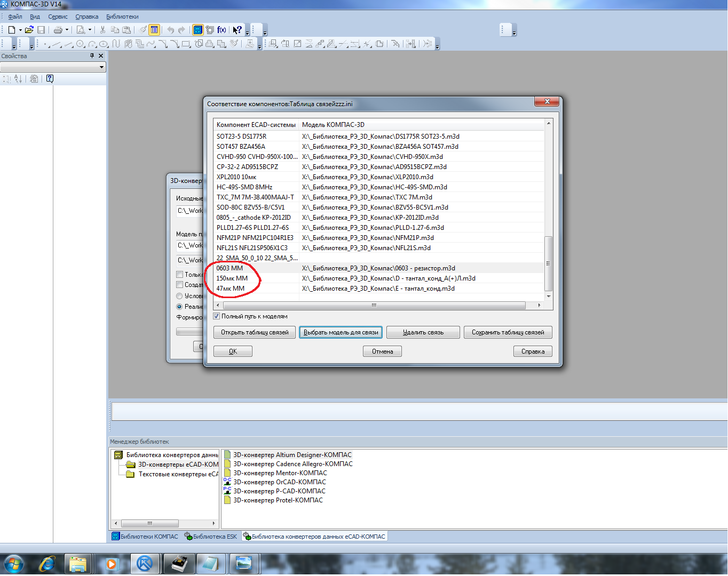Open the Сервис menu
The width and height of the screenshot is (728, 576).
[x=58, y=17]
